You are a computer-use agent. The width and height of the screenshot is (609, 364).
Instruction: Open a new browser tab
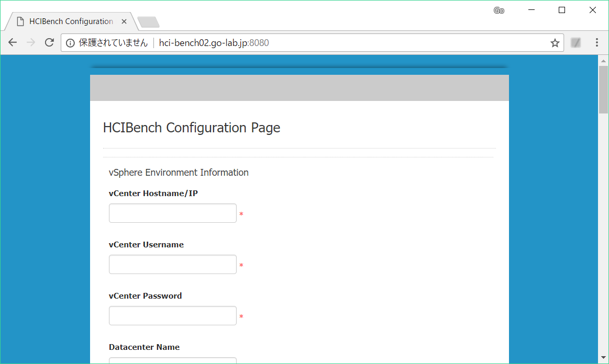[x=148, y=22]
